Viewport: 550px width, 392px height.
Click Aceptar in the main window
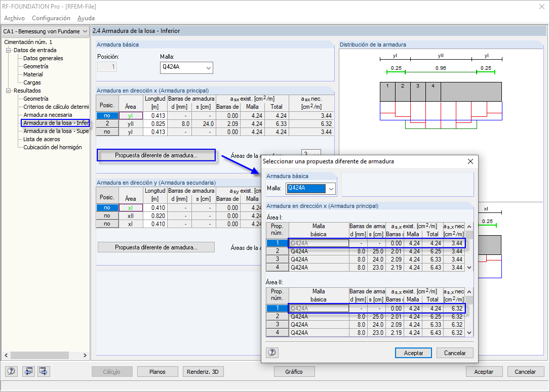484,372
